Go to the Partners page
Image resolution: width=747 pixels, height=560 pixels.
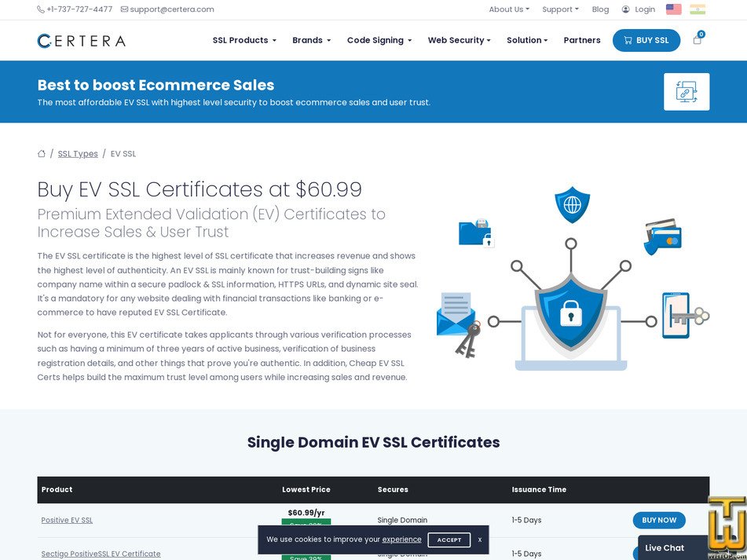click(x=581, y=40)
